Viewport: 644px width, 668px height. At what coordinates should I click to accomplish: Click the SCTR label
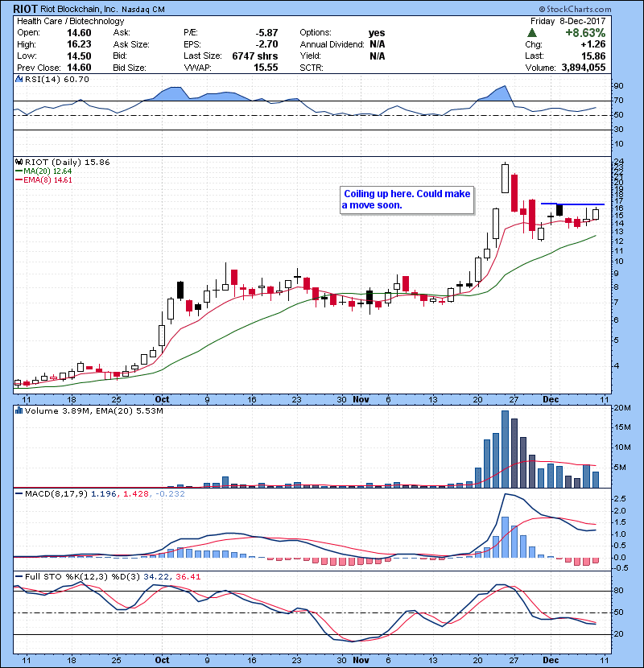(312, 68)
